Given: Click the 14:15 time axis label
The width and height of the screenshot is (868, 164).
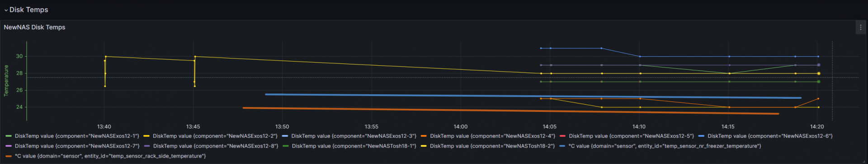Looking at the screenshot, I should pyautogui.click(x=728, y=126).
